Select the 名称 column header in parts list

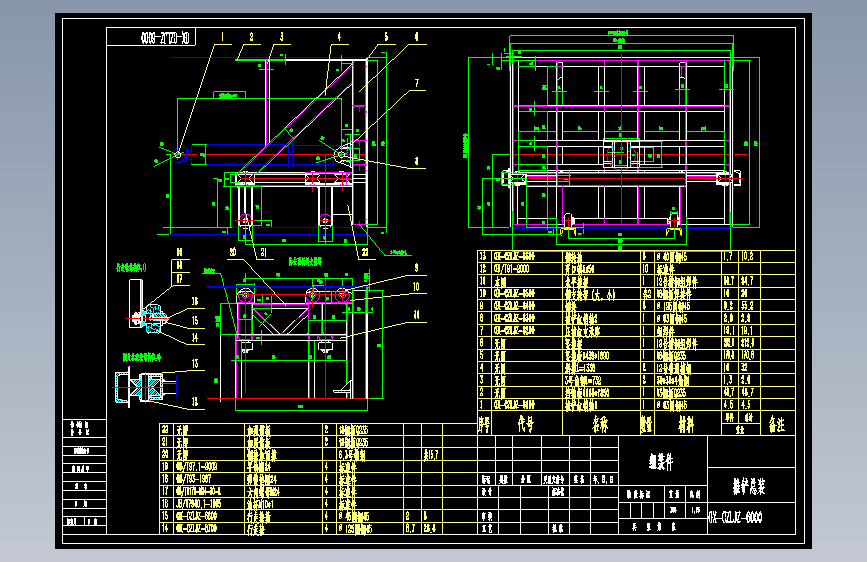coord(600,424)
